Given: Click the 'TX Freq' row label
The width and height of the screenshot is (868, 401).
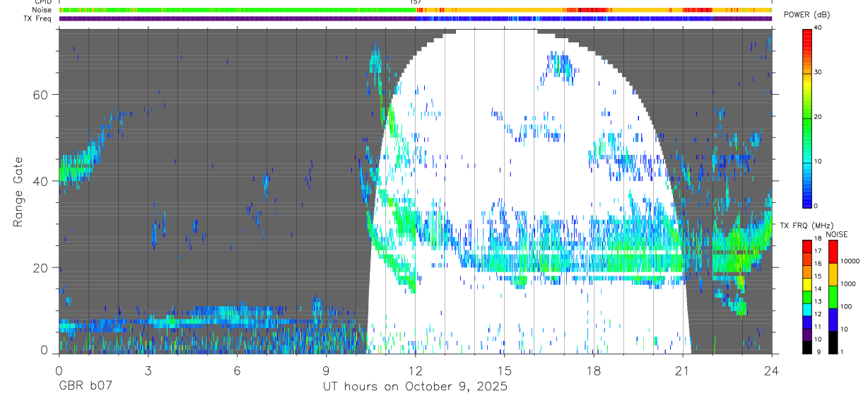Looking at the screenshot, I should [37, 18].
